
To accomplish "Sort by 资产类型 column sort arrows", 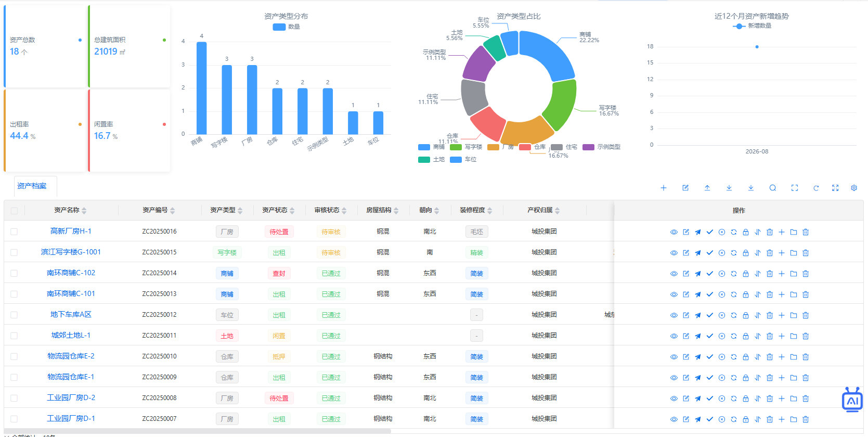I will [240, 211].
